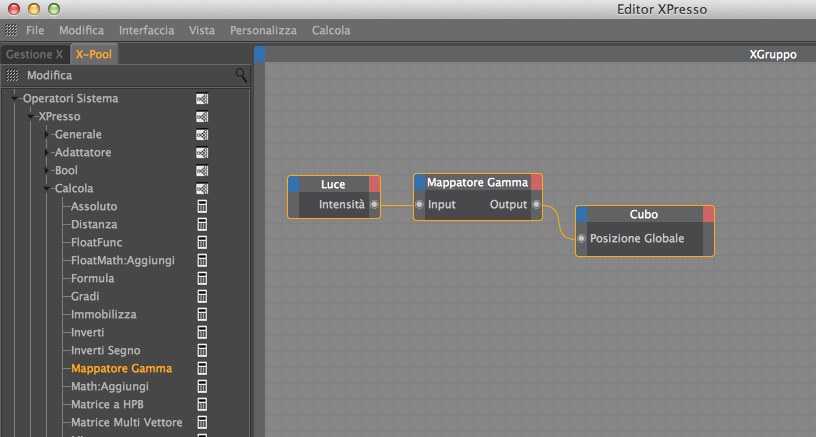Click the calculator icon next to Formula
This screenshot has width=816, height=437.
(x=202, y=278)
